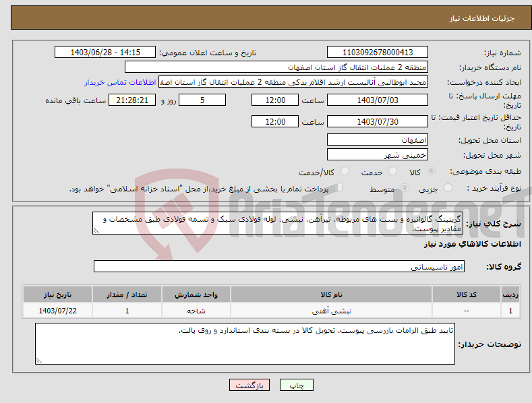Click the شهر محل تحویل label
The width and height of the screenshot is (532, 403).
492,155
